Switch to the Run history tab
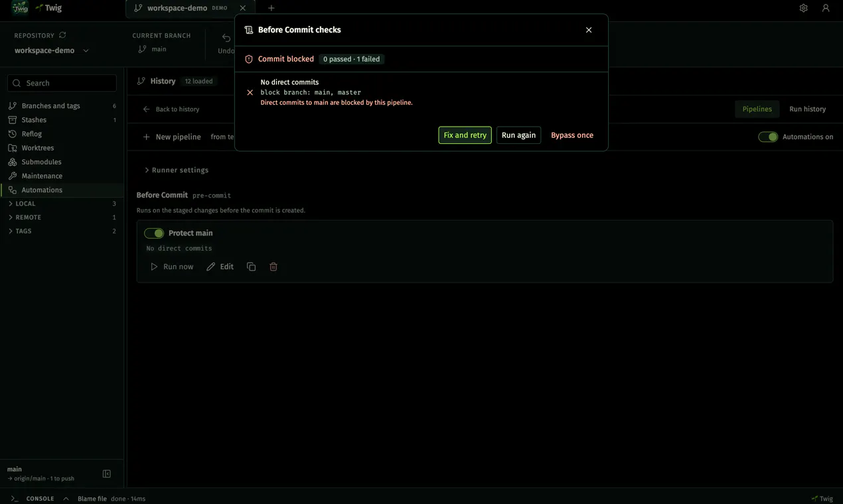 [808, 109]
